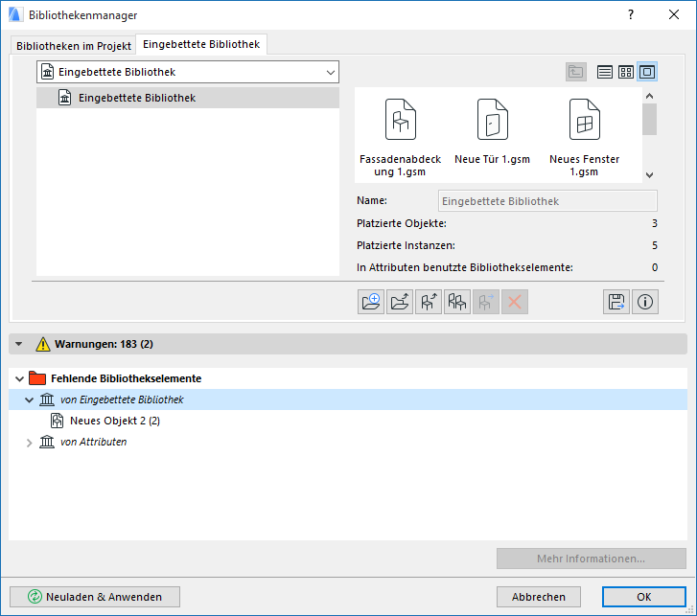Select Neues Fenster 1.gsm thumbnail
Viewport: 697px width, 616px height.
click(584, 137)
